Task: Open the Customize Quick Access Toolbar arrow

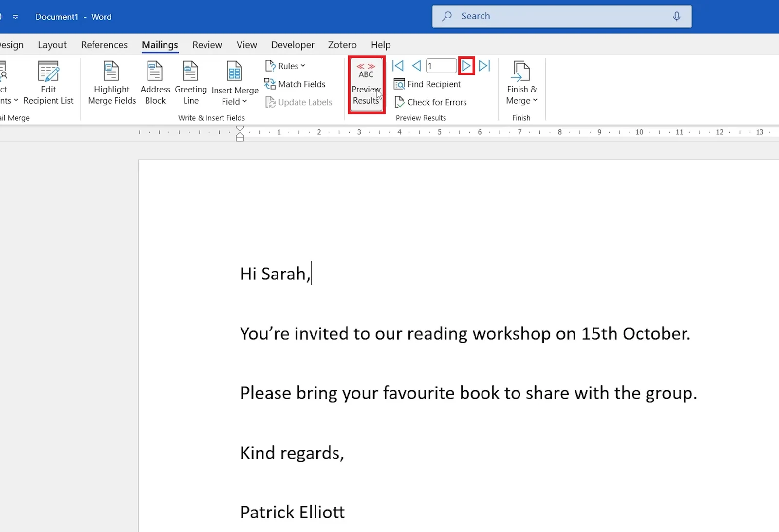Action: (x=15, y=17)
